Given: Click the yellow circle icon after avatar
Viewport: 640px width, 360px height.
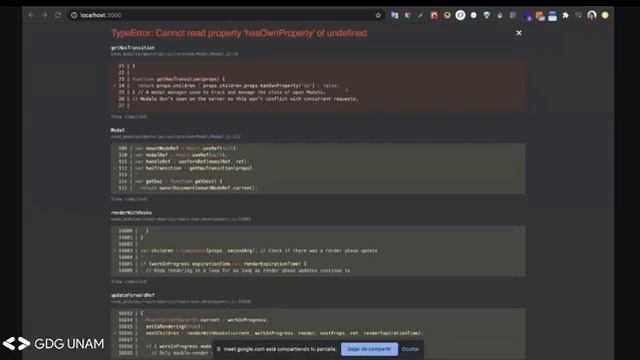Looking at the screenshot, I should pos(605,15).
